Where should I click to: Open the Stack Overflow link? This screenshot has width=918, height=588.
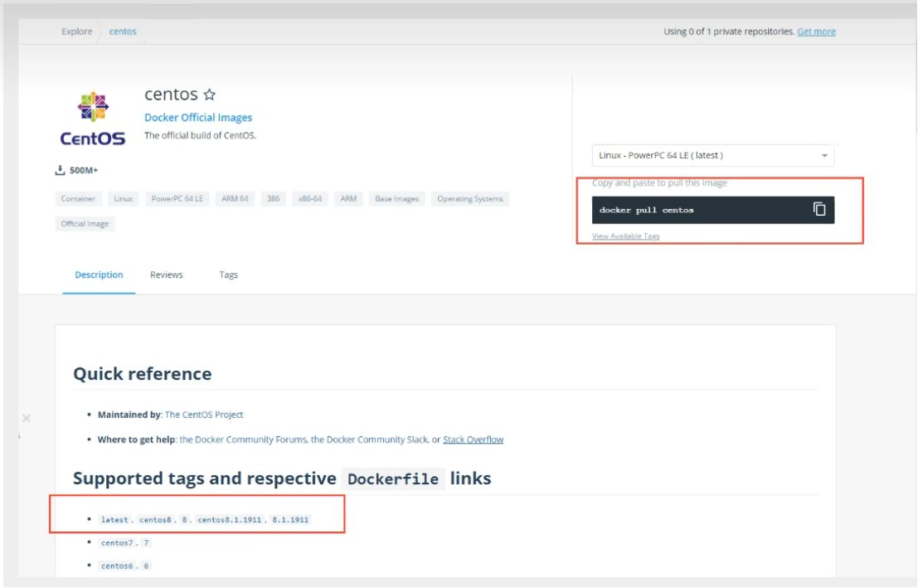click(x=473, y=440)
